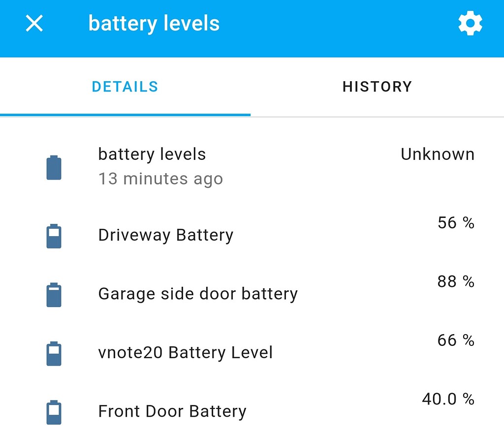The width and height of the screenshot is (504, 433).
Task: Open the Driveway Battery entity row
Action: click(165, 235)
